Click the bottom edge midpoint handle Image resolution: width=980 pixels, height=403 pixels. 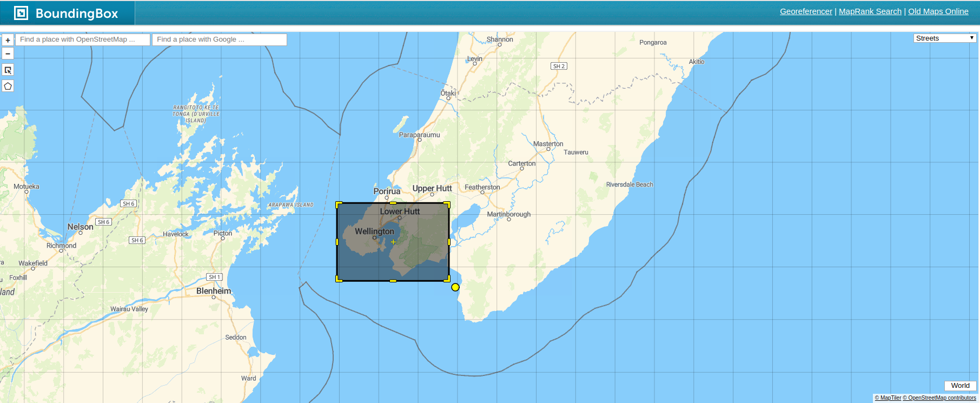(x=393, y=281)
